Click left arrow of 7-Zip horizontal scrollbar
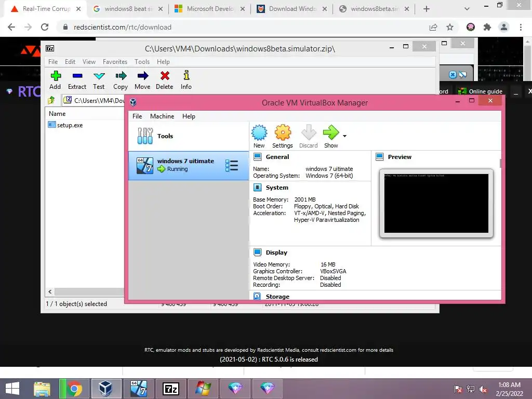Image resolution: width=532 pixels, height=399 pixels. click(50, 292)
